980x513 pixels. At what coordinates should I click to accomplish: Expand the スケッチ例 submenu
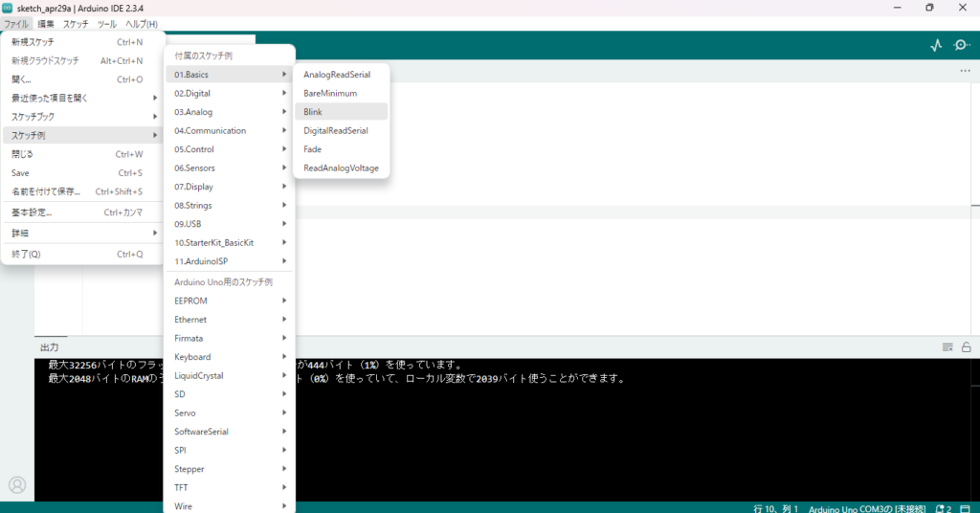tap(82, 135)
